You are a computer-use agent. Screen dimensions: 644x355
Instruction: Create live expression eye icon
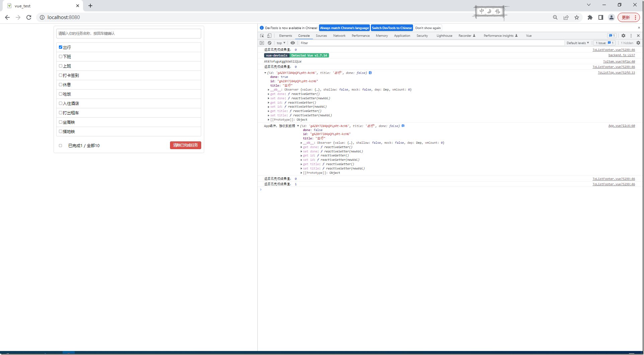[293, 43]
